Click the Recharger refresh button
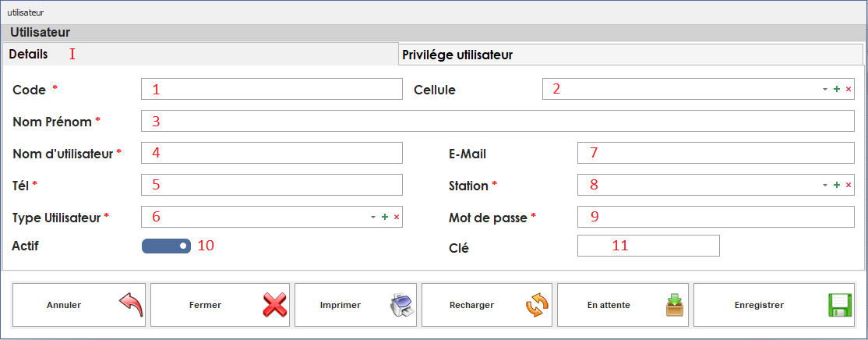The image size is (868, 340). click(x=486, y=305)
